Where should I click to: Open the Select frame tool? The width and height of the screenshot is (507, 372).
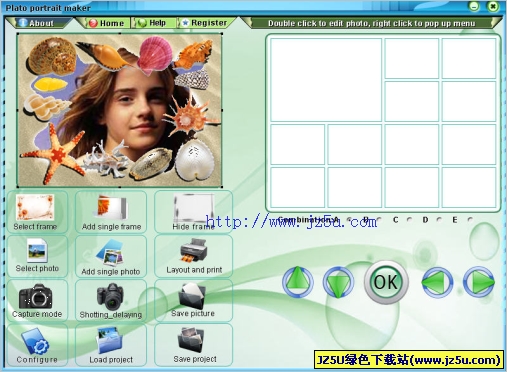(x=37, y=212)
